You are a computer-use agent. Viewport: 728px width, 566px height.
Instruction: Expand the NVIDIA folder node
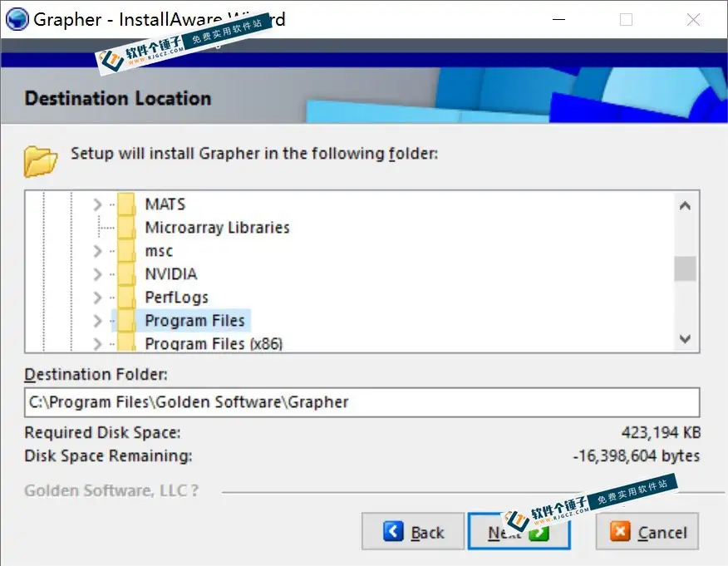(97, 274)
